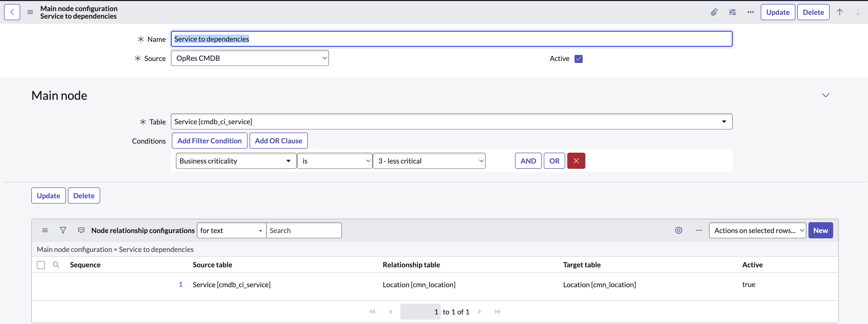Sort by Relationship table column header
Screen dimensions: 868x324
click(x=411, y=265)
